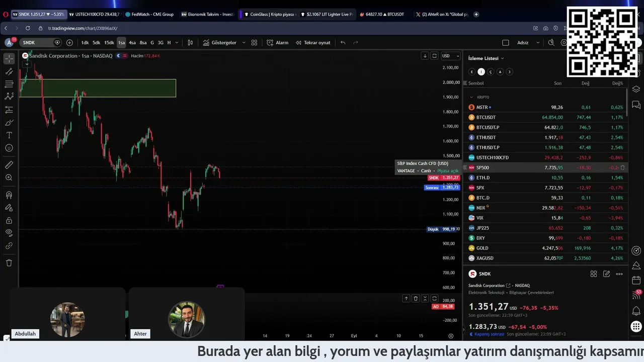Select the 5dk timeframe
The width and height of the screenshot is (644, 362).
tap(97, 43)
